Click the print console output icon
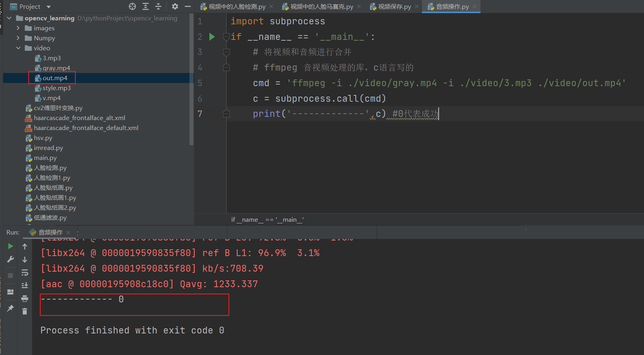 pyautogui.click(x=25, y=299)
